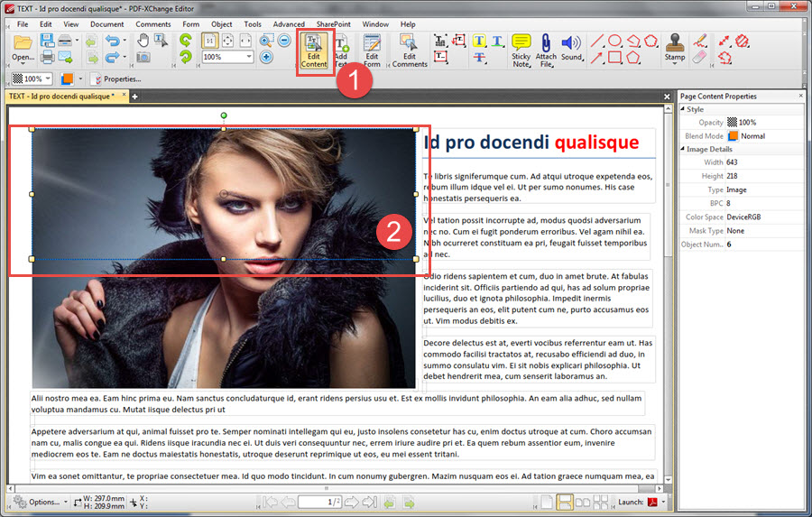Click the Fit Width icon
812x517 pixels.
pos(245,41)
